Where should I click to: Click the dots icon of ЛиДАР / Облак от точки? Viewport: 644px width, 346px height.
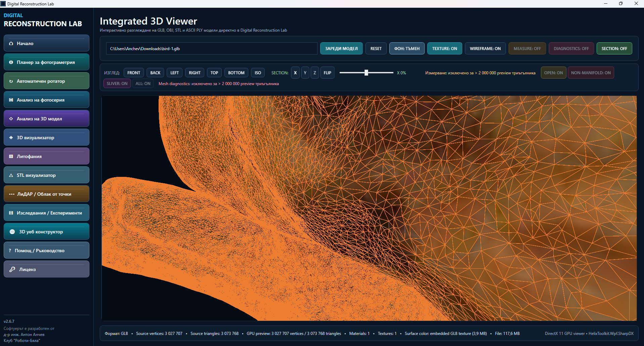coord(12,194)
